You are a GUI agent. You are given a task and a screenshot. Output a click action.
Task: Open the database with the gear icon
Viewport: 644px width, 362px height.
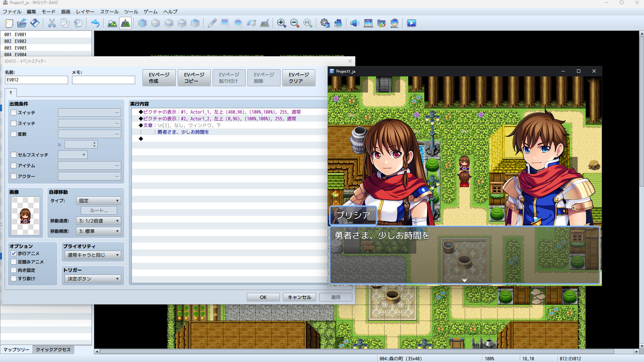[x=325, y=23]
